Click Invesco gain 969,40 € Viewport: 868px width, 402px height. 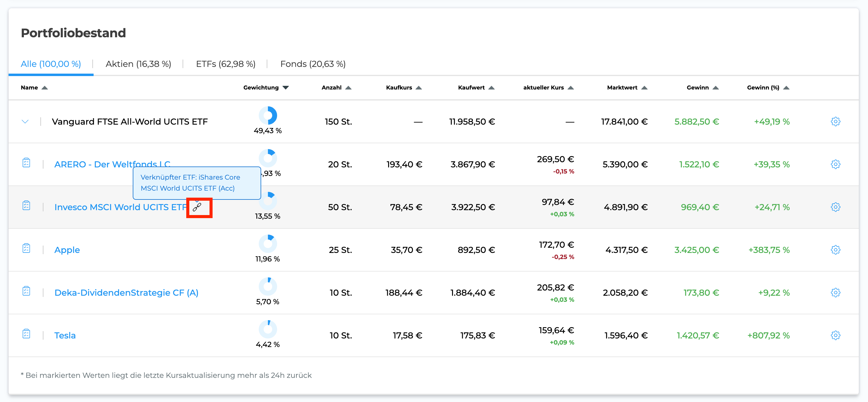pos(700,207)
